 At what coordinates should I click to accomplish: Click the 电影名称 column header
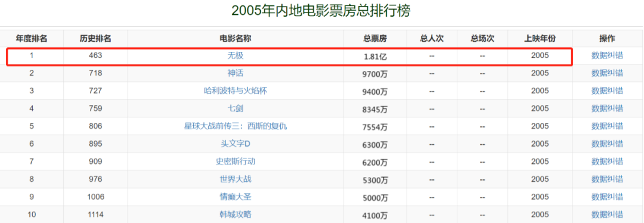pos(236,39)
